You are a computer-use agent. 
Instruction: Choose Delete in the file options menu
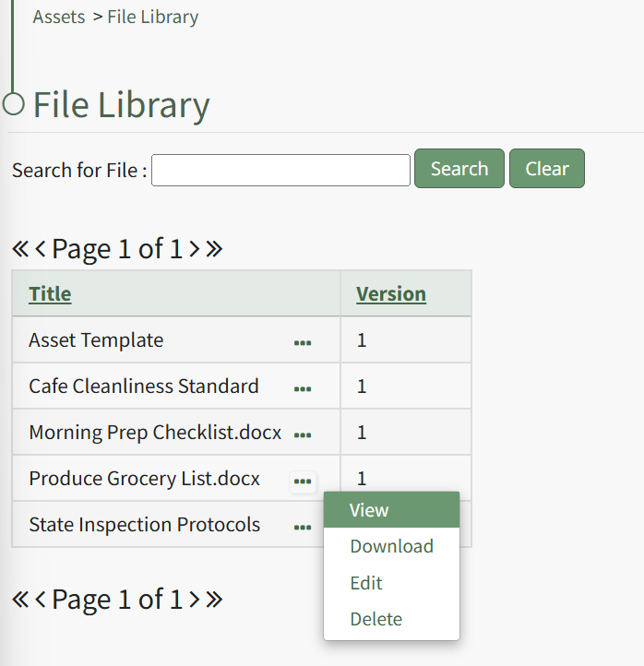(x=376, y=619)
